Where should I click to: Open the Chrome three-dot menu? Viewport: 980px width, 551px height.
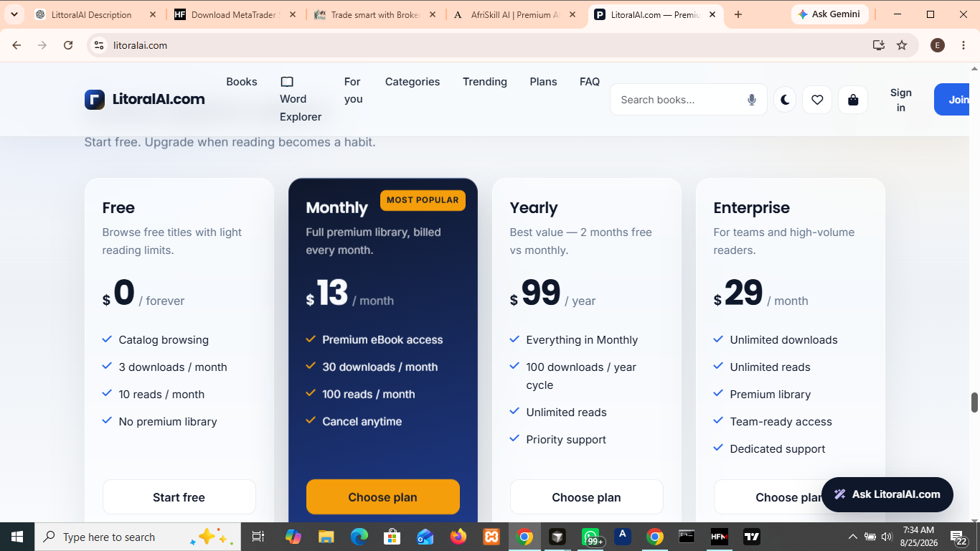point(963,45)
